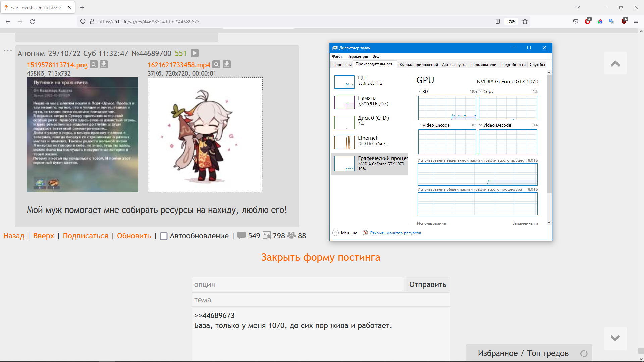Click search icon next to 1519578113714.png

94,64
